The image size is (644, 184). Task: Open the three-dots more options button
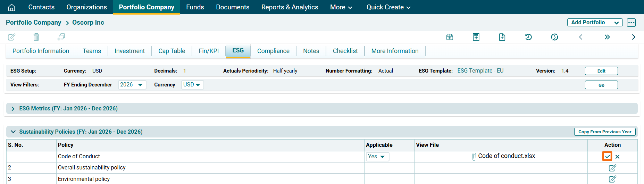631,23
